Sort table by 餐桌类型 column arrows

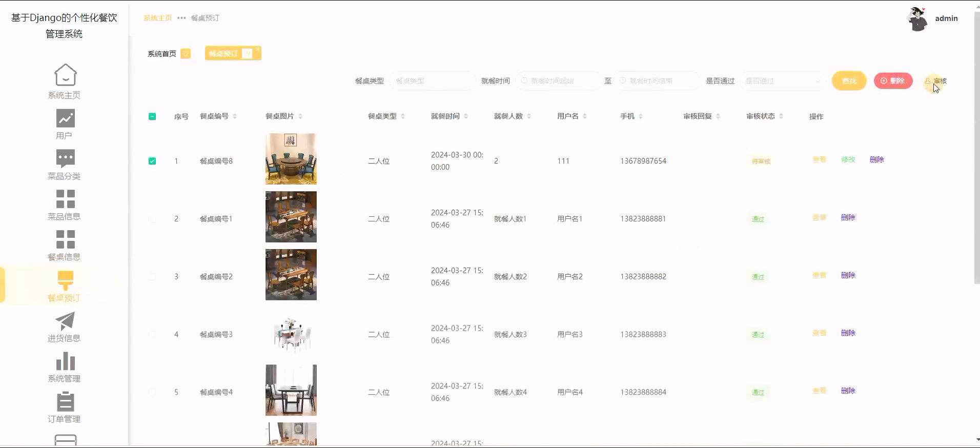403,116
